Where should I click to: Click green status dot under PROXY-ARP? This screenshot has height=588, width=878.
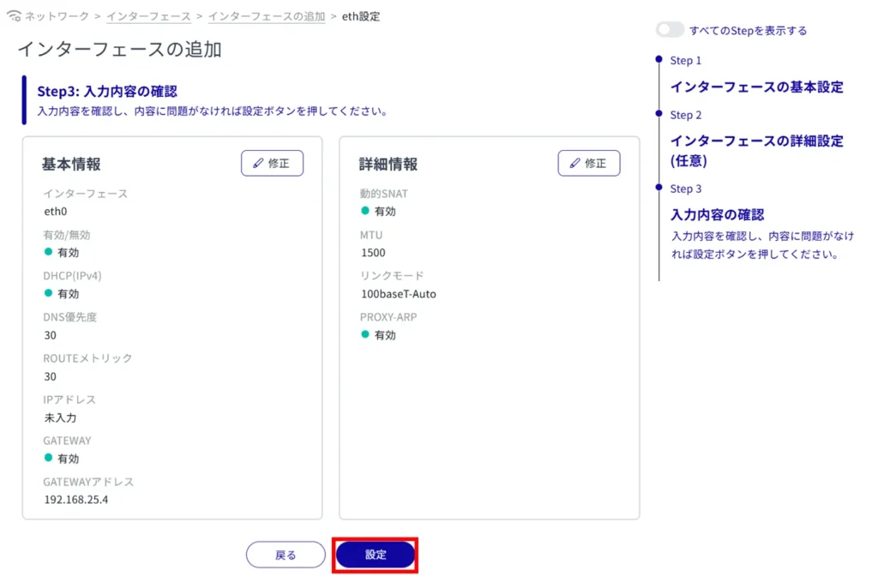point(365,334)
